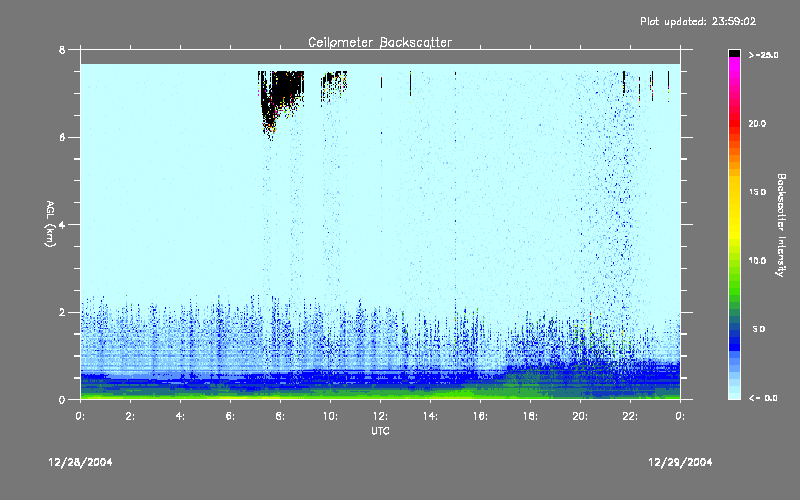Click the black swatch atop the colorbar
This screenshot has height=500, width=800.
[x=734, y=53]
